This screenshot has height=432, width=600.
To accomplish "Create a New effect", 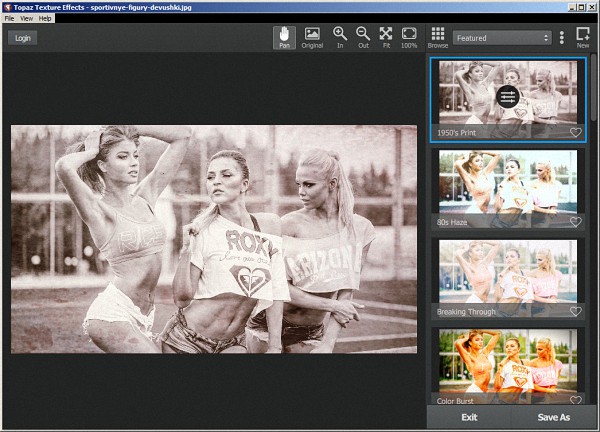I will [582, 37].
